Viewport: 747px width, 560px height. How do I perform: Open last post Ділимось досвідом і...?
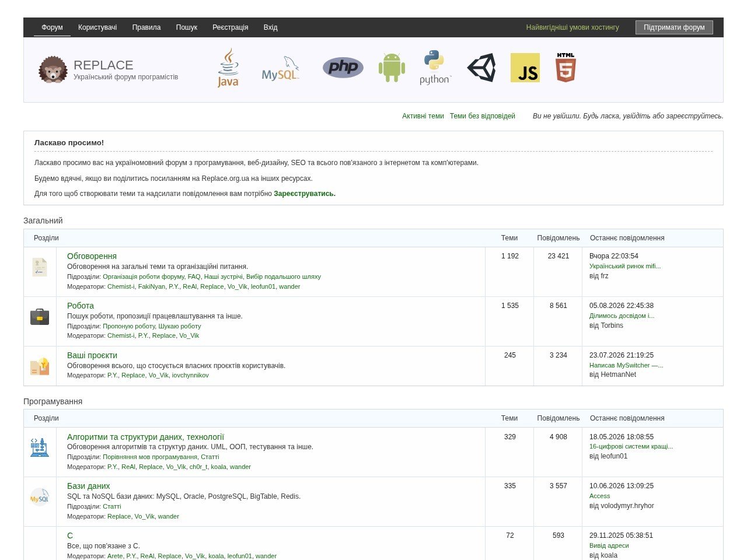(x=622, y=316)
